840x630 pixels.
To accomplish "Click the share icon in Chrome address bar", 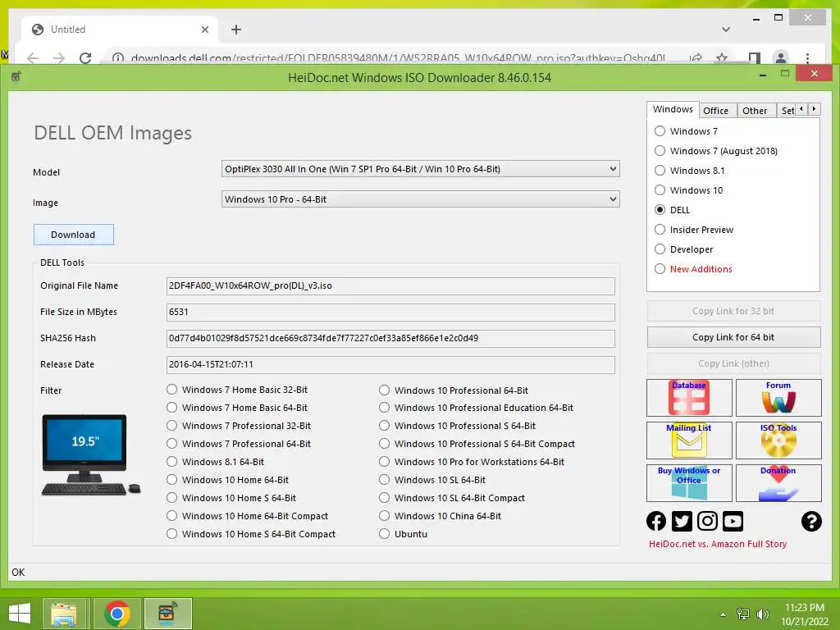I will tap(696, 58).
